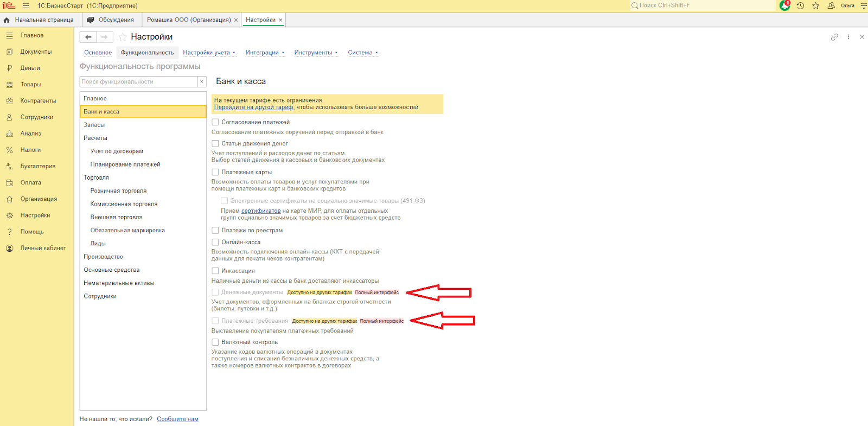
Task: Open Деньги section in sidebar
Action: pyautogui.click(x=30, y=68)
